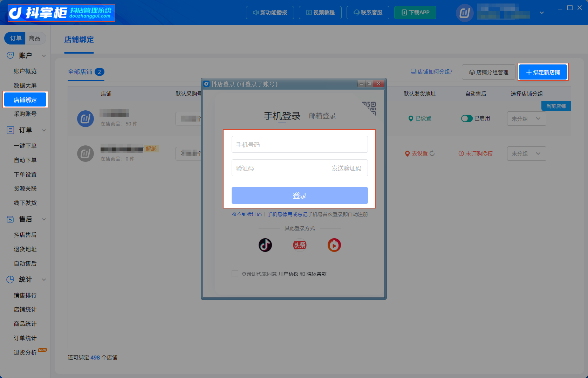Open 自动下单 in the sidebar

pyautogui.click(x=25, y=160)
